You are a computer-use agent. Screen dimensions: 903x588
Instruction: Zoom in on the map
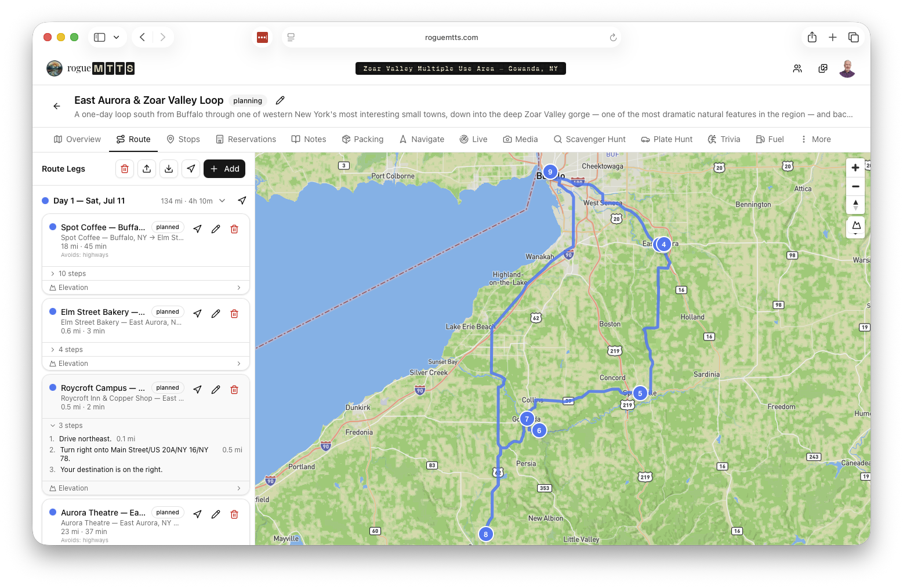855,168
